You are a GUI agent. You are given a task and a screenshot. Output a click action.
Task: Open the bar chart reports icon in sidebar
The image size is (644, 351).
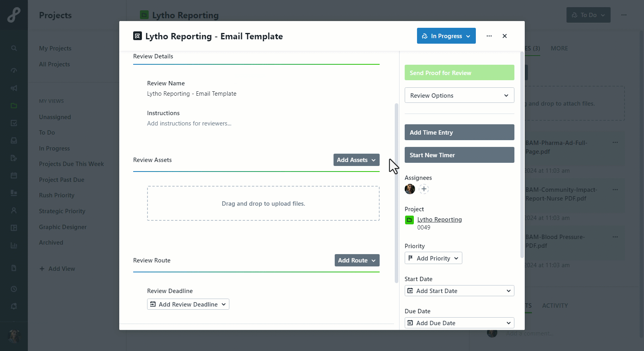[x=14, y=245]
